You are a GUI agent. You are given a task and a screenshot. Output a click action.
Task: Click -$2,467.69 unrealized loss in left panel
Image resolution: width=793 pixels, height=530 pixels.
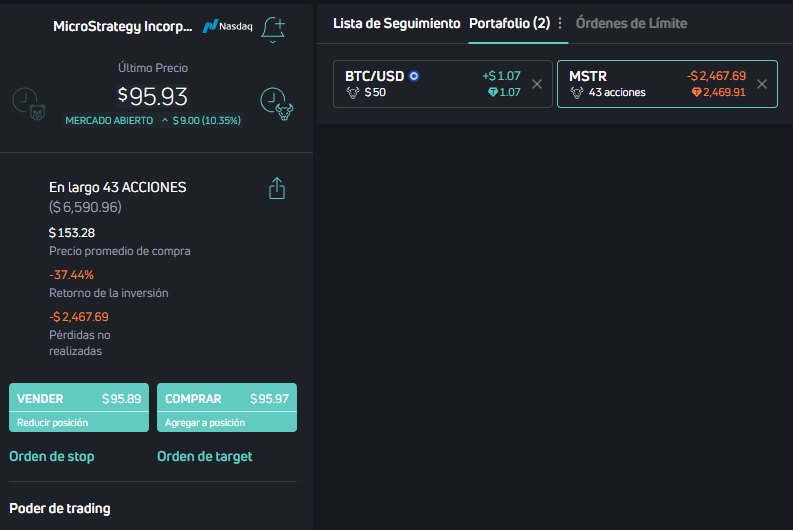(x=79, y=317)
